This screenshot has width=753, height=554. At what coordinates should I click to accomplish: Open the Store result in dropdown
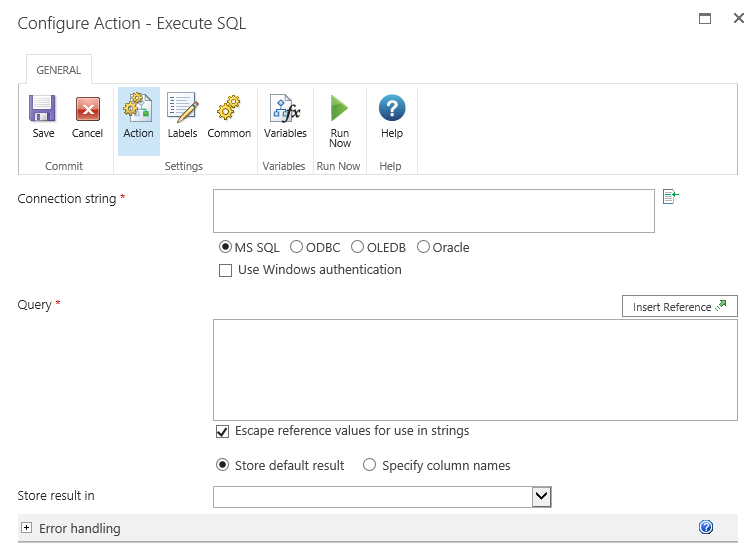click(x=541, y=496)
